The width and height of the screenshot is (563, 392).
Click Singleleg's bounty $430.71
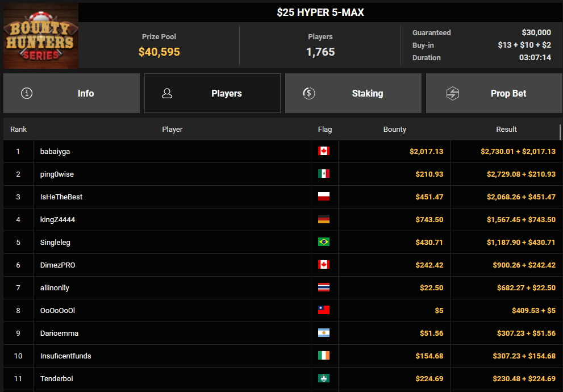429,243
